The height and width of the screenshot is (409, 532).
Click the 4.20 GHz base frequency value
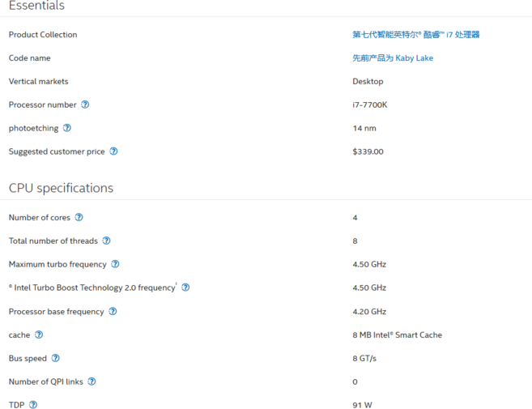(369, 312)
